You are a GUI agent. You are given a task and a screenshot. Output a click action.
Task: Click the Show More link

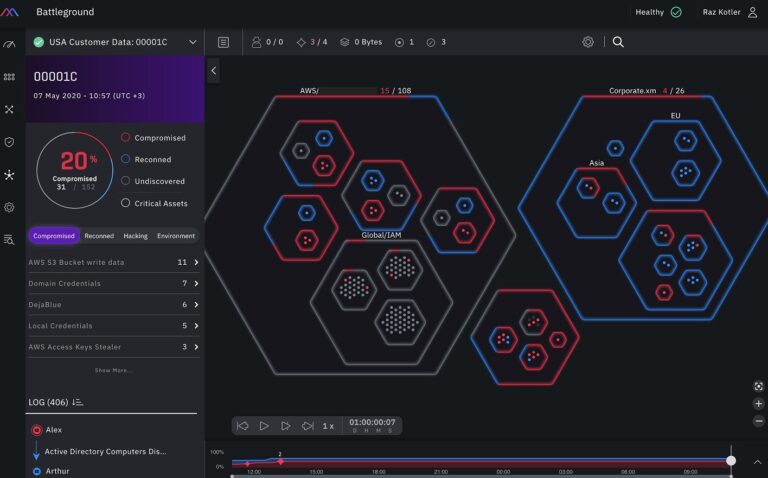click(x=113, y=370)
